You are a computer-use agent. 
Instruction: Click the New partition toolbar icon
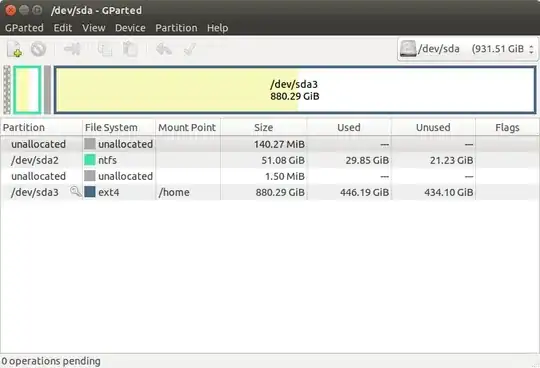point(14,49)
